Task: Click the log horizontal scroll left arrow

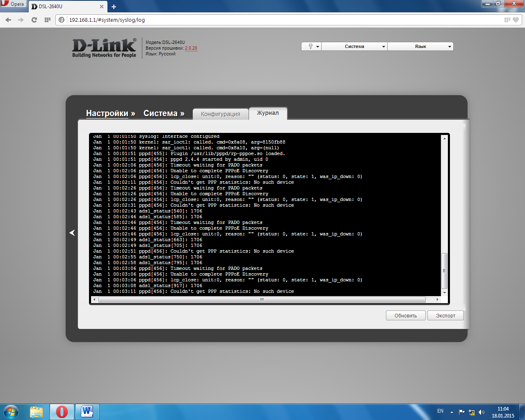Action: point(94,299)
